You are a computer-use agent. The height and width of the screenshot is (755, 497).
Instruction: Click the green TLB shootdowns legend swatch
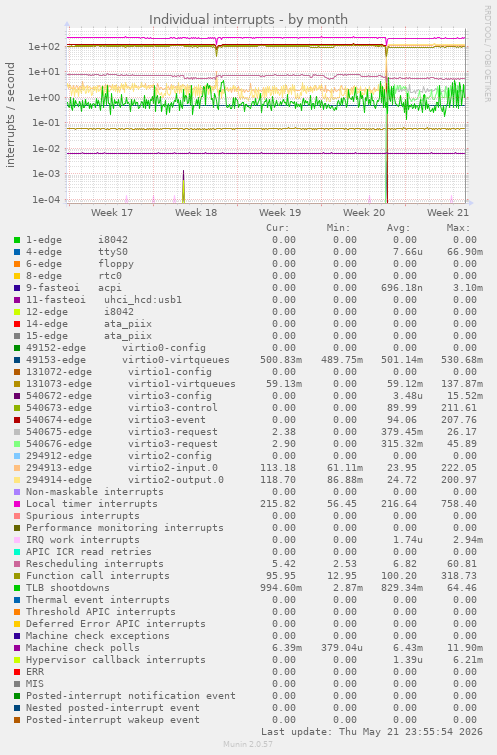point(17,588)
